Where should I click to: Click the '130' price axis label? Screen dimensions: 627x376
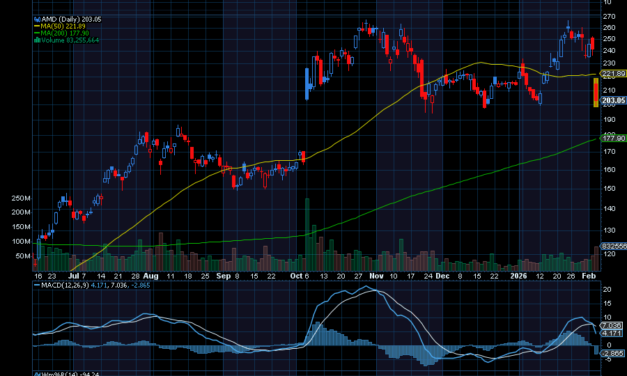(x=609, y=230)
